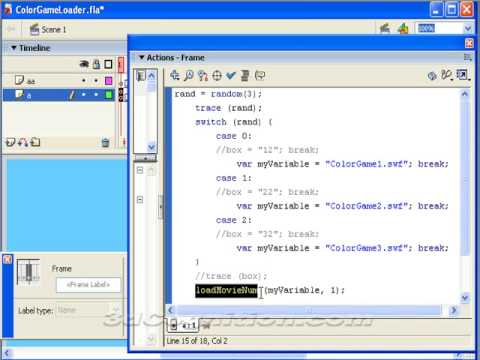Click the Frame icon in Properties panel
Viewport: 480px width, 360px height.
(x=28, y=271)
